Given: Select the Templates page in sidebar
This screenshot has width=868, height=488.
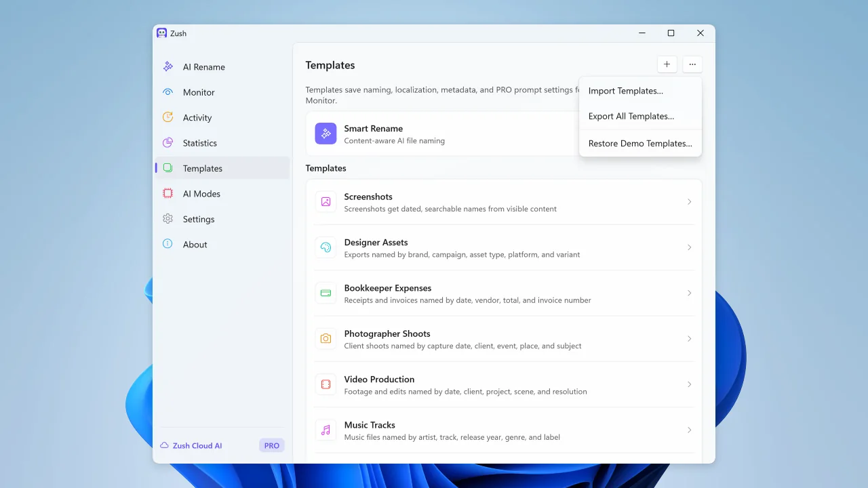Looking at the screenshot, I should [x=222, y=168].
